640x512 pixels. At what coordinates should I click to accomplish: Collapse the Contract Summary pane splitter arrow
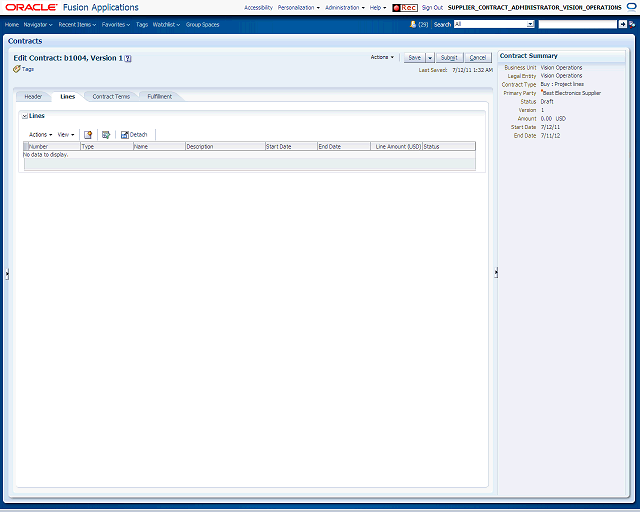coord(496,272)
